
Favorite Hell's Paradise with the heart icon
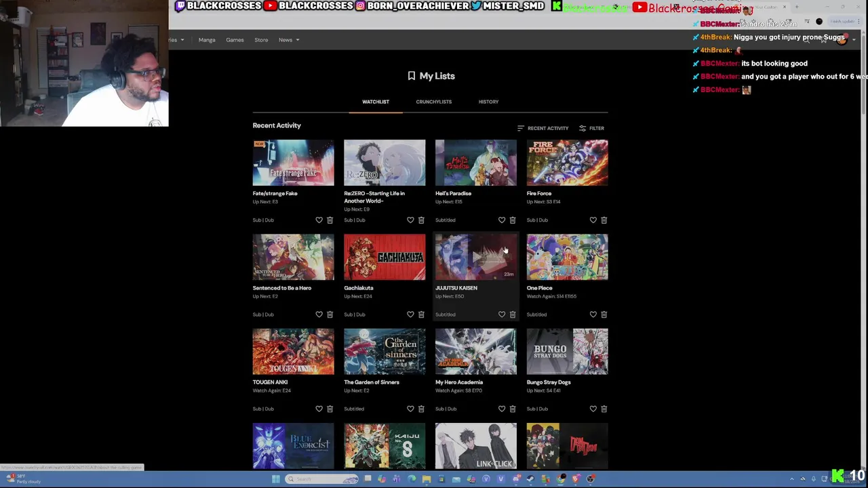[502, 220]
